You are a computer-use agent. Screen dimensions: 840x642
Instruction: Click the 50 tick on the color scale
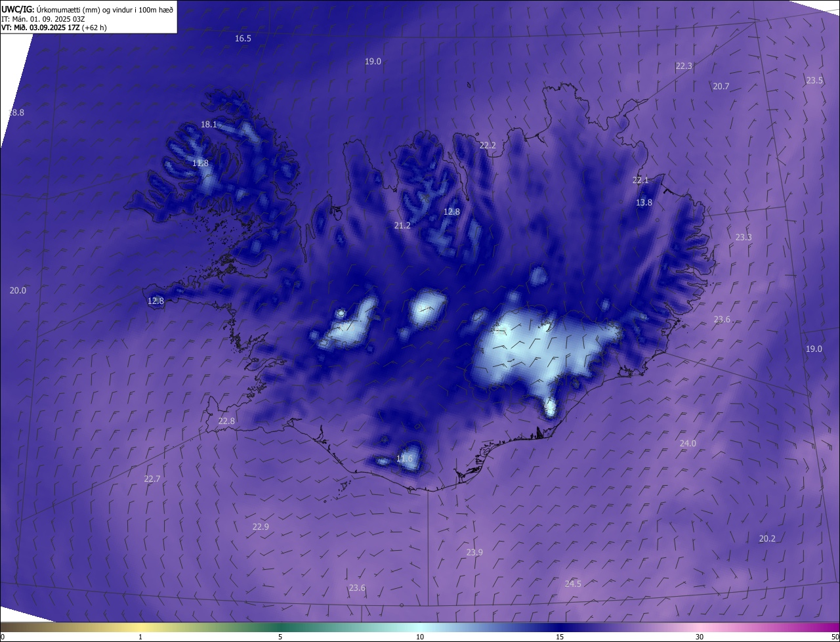pos(835,637)
